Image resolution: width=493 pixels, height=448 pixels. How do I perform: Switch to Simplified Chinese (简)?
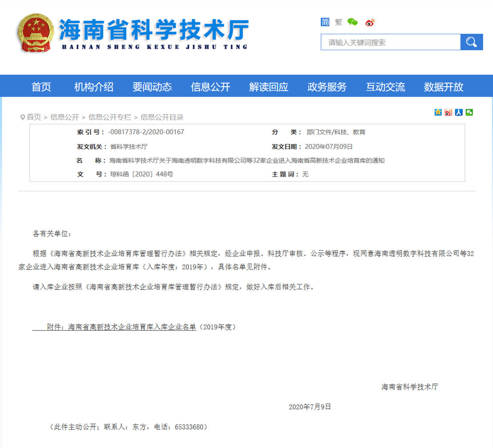[325, 22]
